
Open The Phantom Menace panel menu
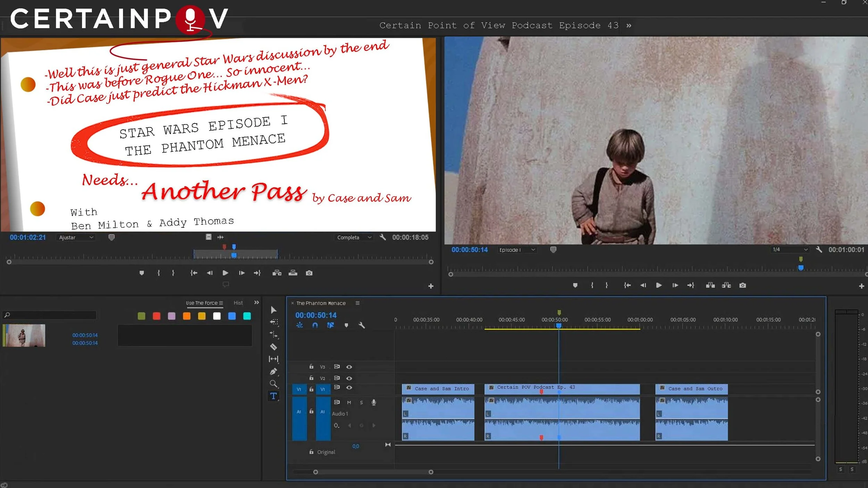point(358,303)
